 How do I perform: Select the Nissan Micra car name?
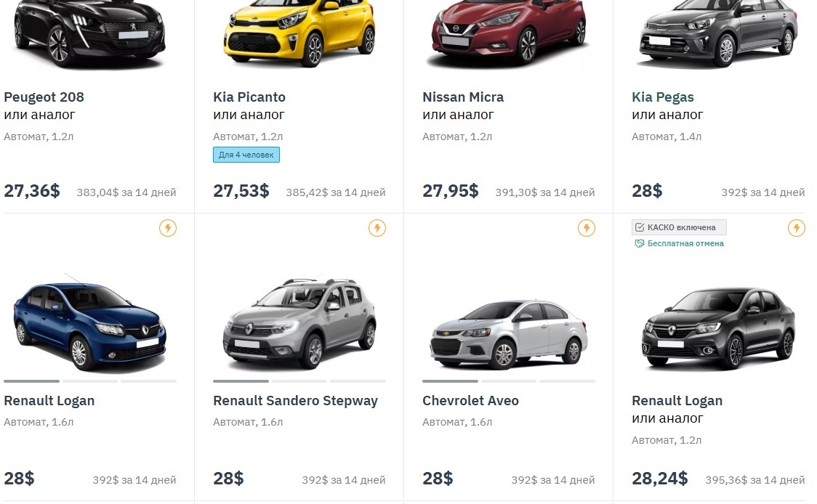pos(463,97)
